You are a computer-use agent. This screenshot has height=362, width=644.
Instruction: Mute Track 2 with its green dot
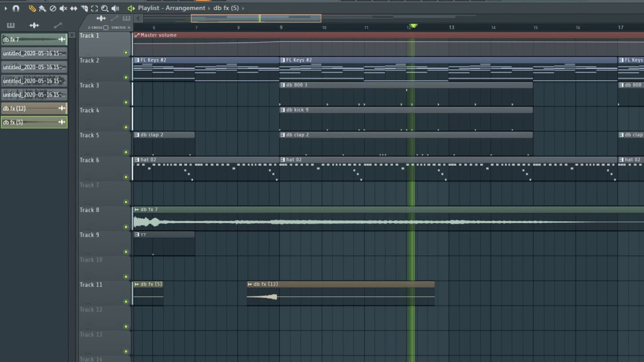[126, 77]
